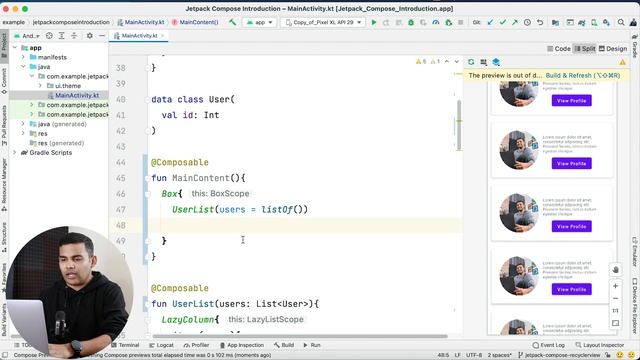Open the Profiler gauge icon in toolbar
The height and width of the screenshot is (360, 640).
436,22
